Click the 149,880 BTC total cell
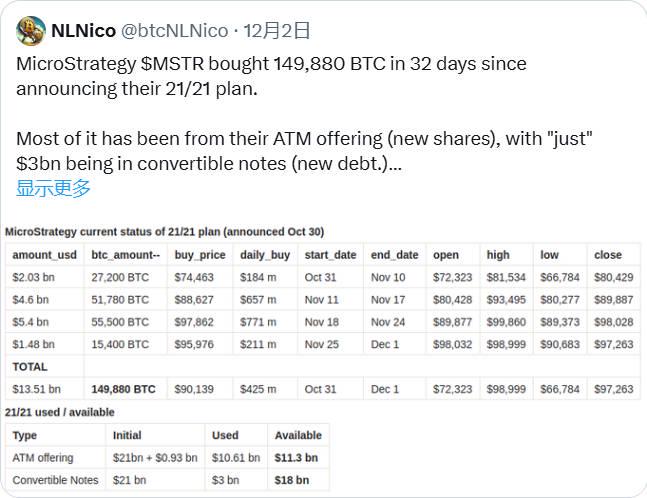The height and width of the screenshot is (498, 647). pos(123,389)
